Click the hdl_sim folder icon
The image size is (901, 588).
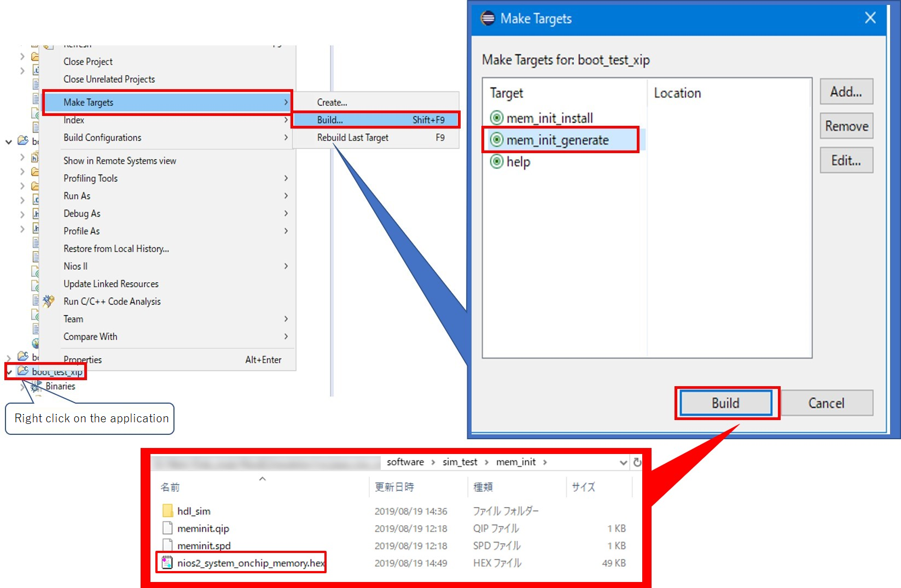pos(168,511)
